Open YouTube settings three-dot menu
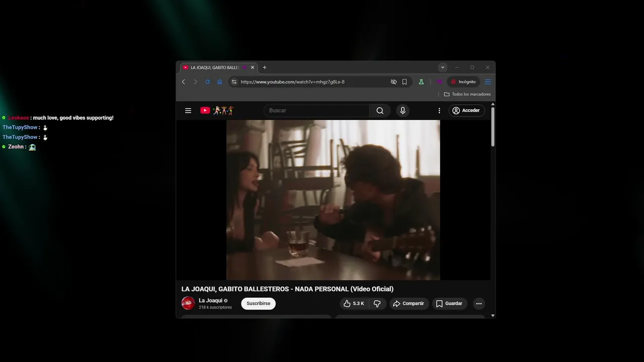Screen dimensions: 644x362 click(439, 111)
